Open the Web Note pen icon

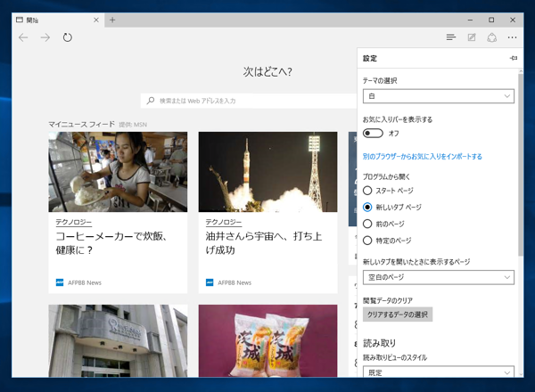pos(472,37)
